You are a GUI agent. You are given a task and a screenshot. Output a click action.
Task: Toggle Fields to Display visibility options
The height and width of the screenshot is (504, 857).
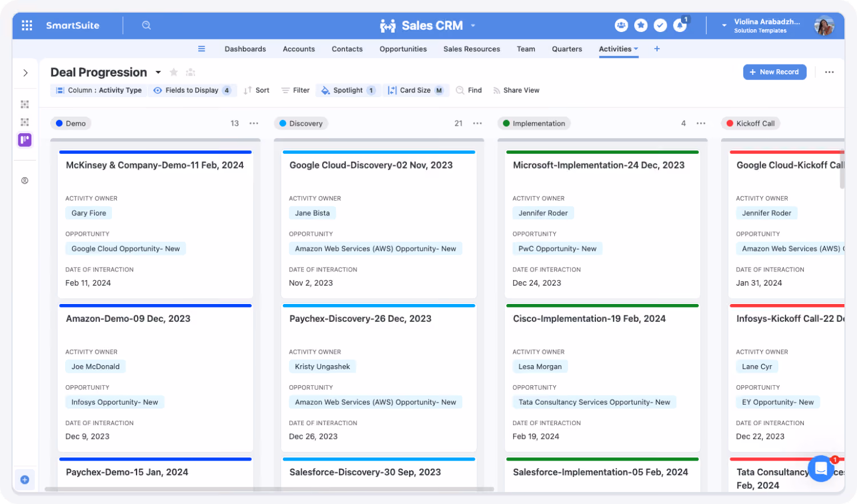coord(192,90)
